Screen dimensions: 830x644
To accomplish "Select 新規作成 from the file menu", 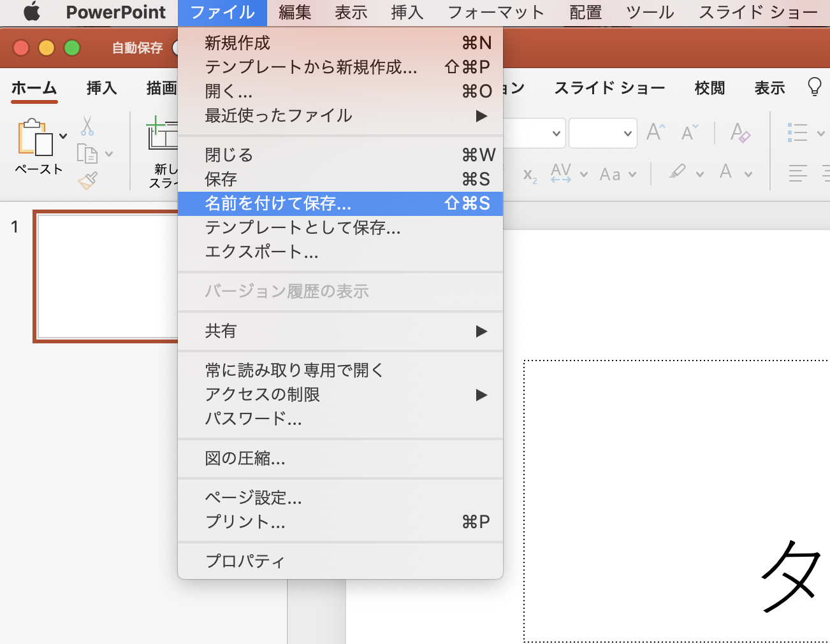I will tap(340, 43).
